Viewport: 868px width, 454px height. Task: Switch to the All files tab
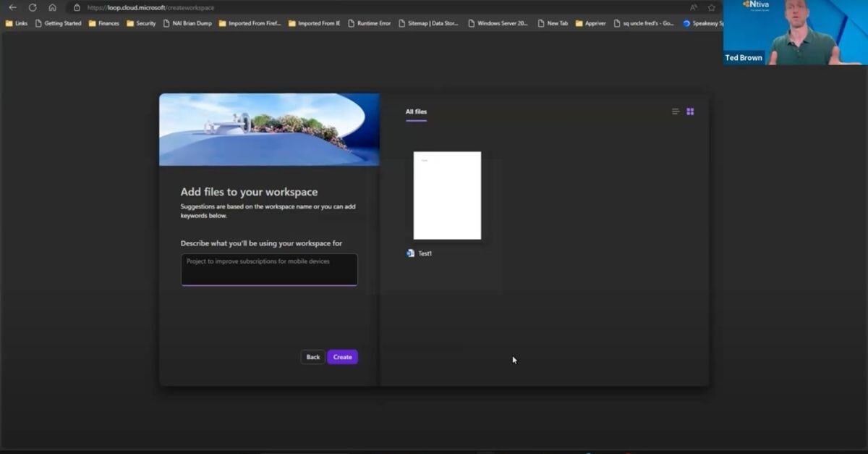(x=416, y=112)
